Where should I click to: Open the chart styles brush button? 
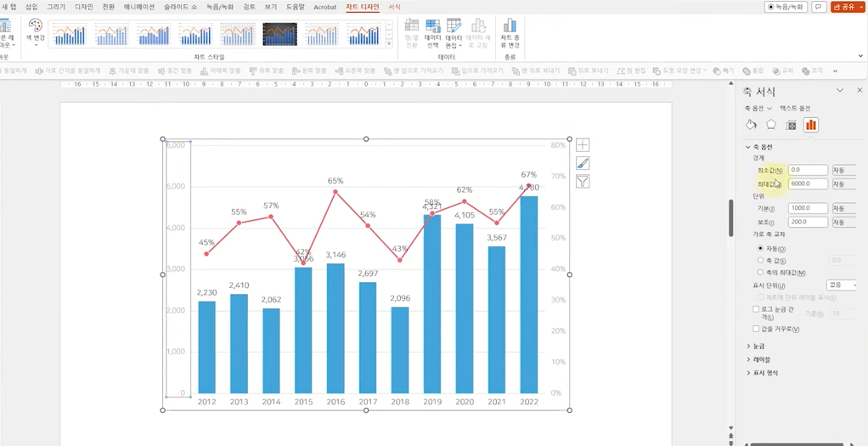(x=583, y=163)
